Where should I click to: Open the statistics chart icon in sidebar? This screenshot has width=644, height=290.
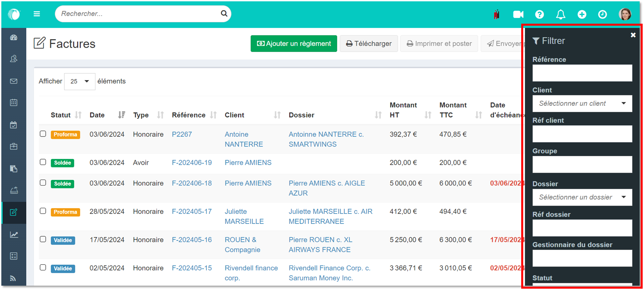pos(14,235)
